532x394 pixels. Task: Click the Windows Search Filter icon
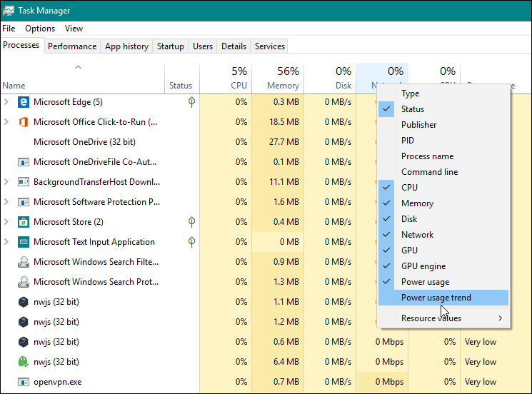(x=24, y=262)
